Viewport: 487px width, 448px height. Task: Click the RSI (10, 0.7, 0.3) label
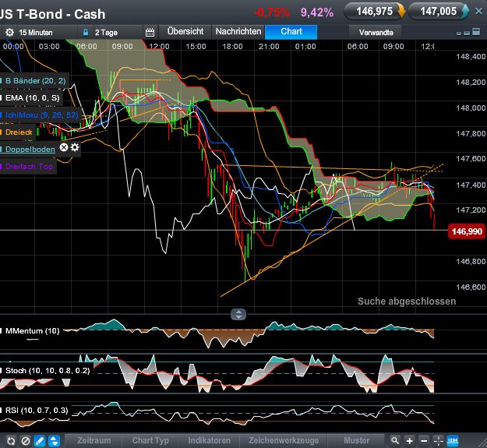tap(37, 410)
